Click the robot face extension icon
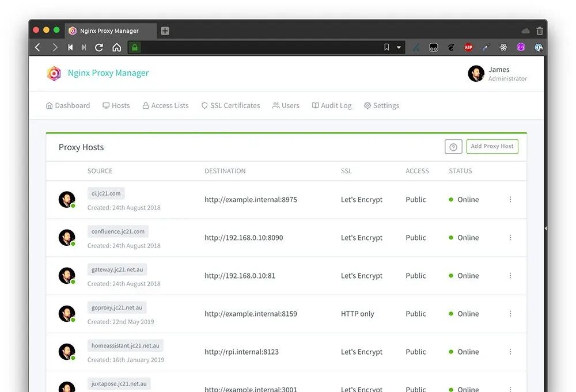 (434, 47)
